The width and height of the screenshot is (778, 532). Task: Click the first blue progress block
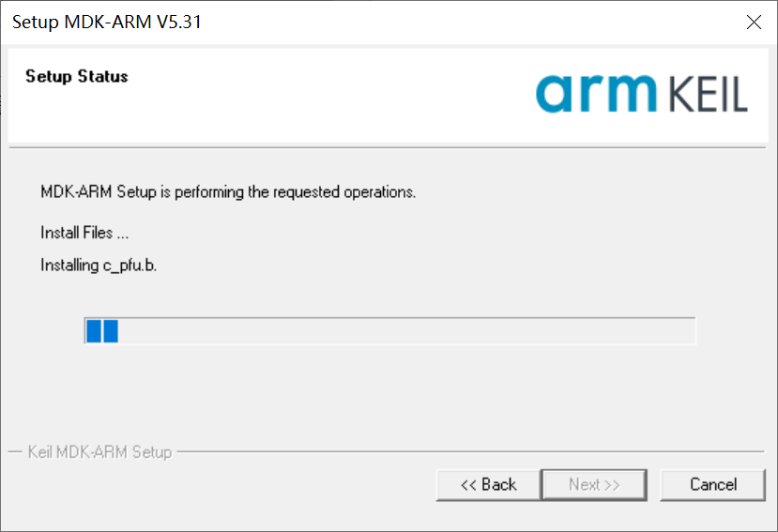pyautogui.click(x=93, y=330)
